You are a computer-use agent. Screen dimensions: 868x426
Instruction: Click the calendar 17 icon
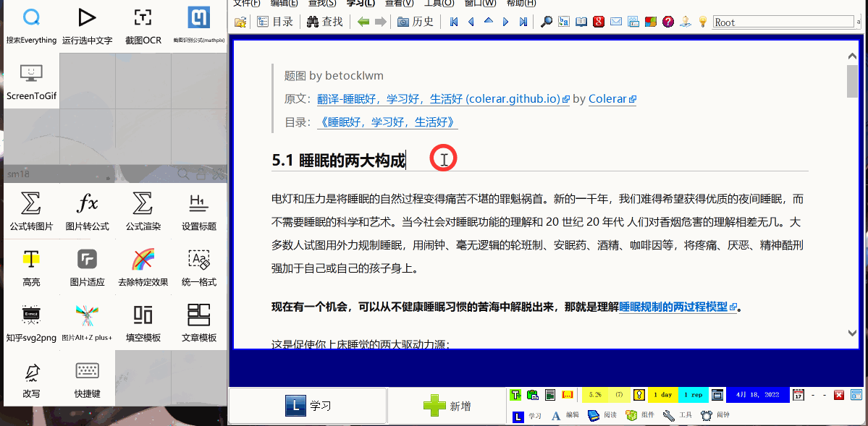pos(799,395)
